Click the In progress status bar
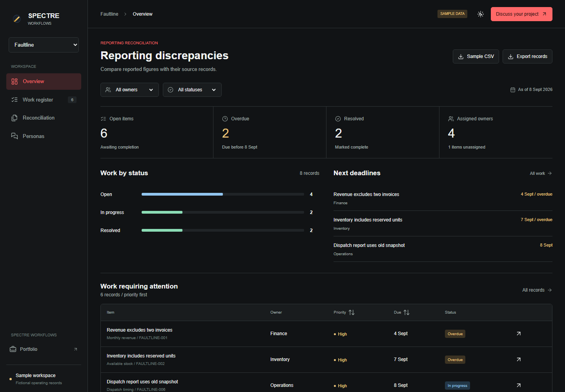Image resolution: width=565 pixels, height=392 pixels. [223, 212]
